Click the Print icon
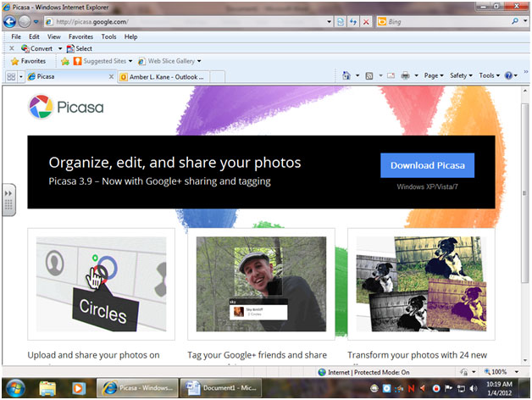The width and height of the screenshot is (532, 400). (405, 75)
